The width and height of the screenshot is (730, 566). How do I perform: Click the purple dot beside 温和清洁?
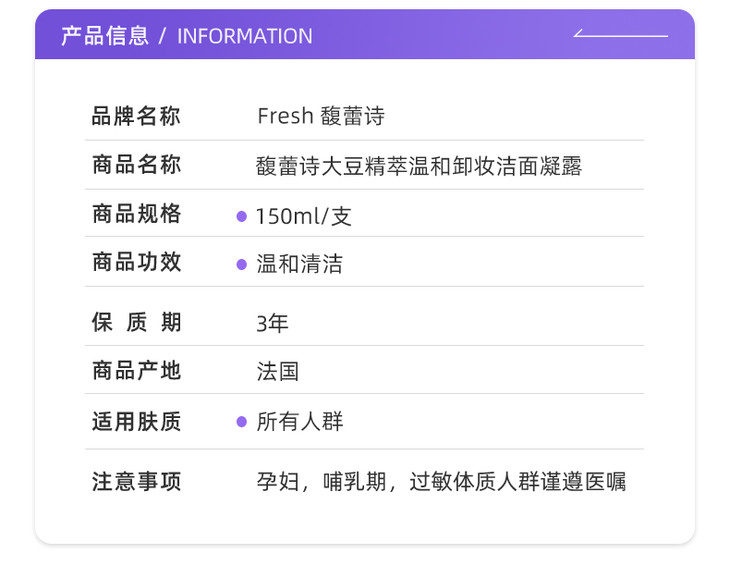click(241, 264)
